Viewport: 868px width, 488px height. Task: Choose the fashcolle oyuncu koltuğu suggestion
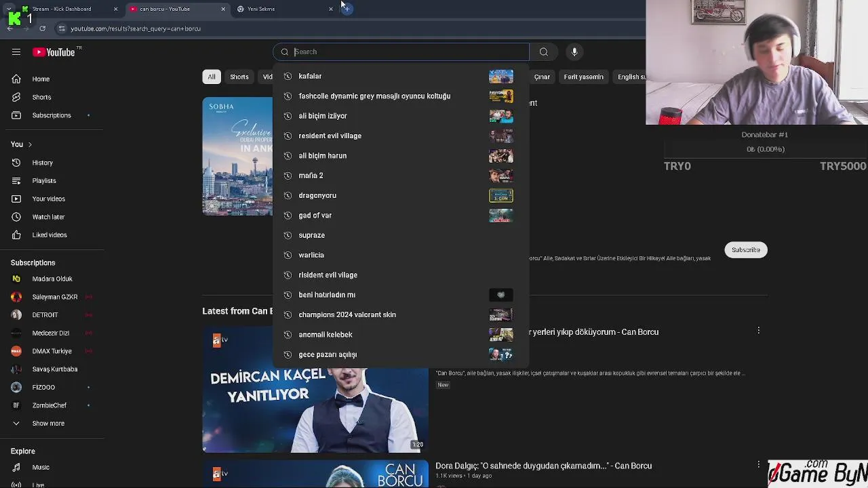tap(400, 96)
